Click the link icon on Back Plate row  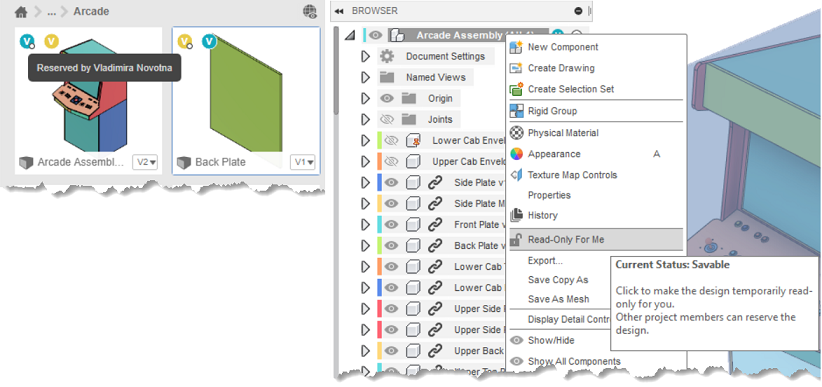click(x=435, y=245)
